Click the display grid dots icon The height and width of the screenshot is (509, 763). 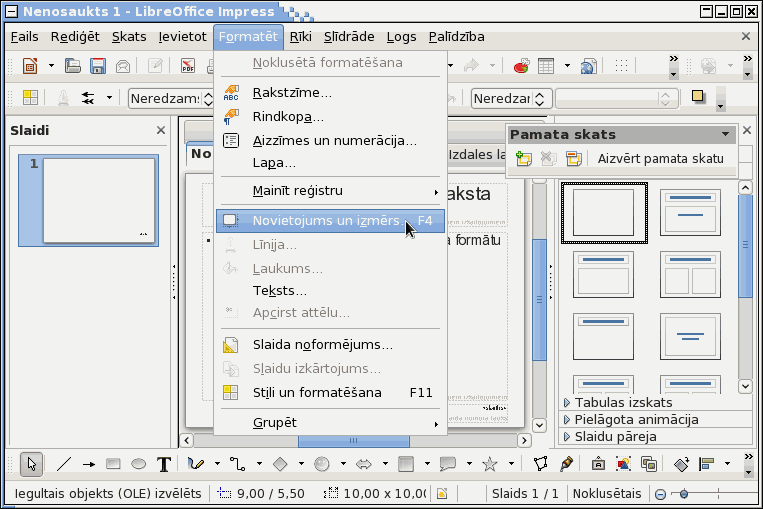[621, 65]
